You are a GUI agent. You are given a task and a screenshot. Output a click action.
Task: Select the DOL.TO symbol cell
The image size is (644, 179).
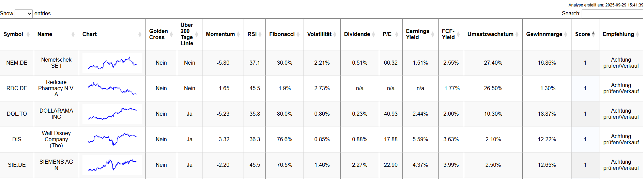click(17, 114)
